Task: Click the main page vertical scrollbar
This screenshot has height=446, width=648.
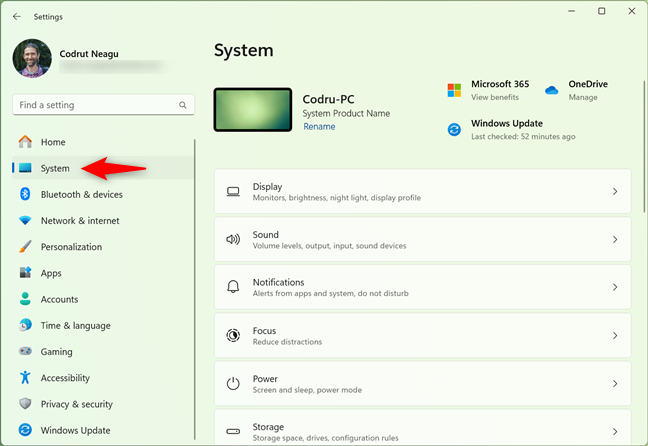Action: 644,147
